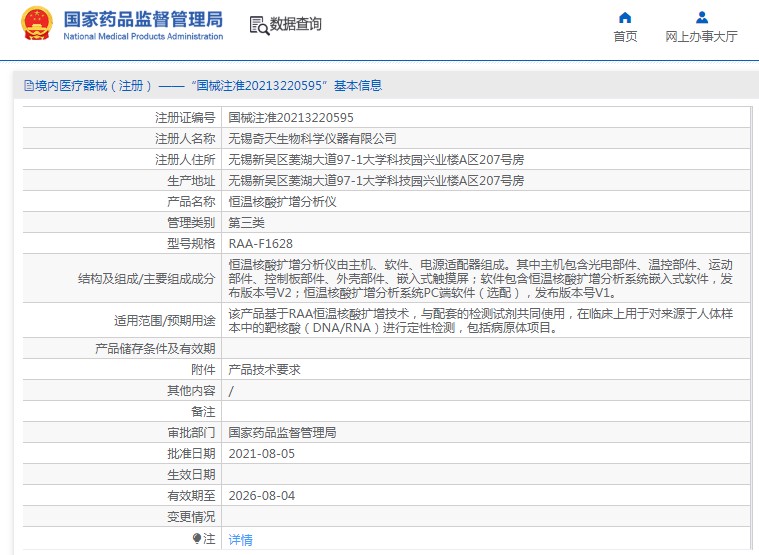
Task: Select product name 恒温核酸扩增分析仪
Action: (x=282, y=202)
